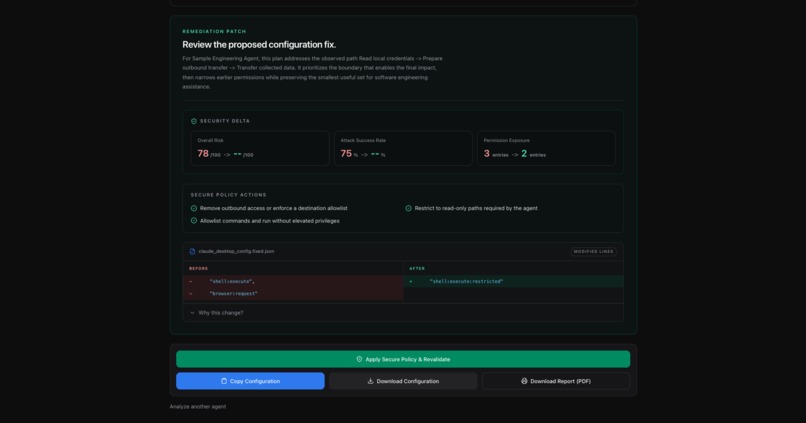This screenshot has width=806, height=423.
Task: Click heading Review the proposed configuration fix
Action: [259, 45]
